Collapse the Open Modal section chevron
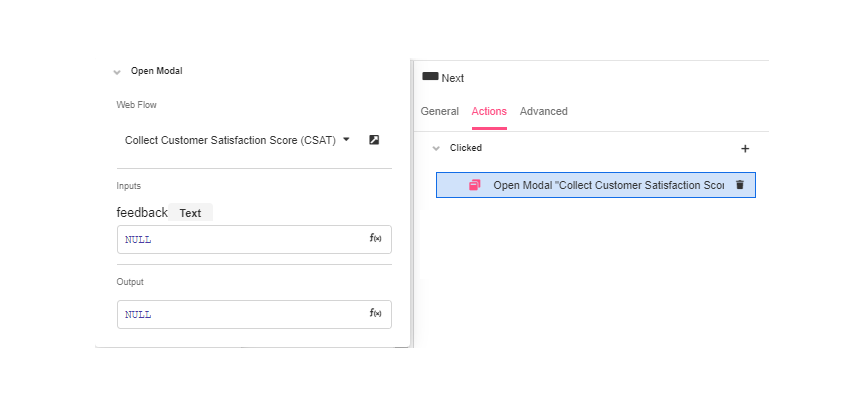 point(117,72)
